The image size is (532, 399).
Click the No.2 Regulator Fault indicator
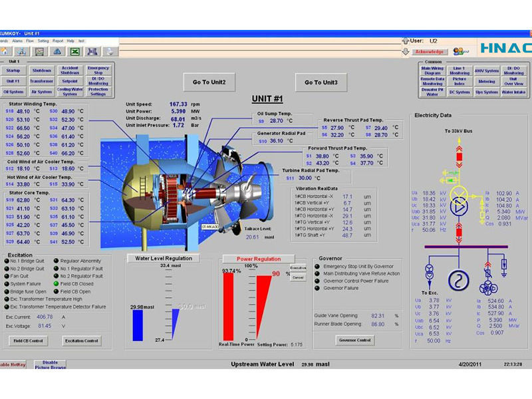pos(57,276)
